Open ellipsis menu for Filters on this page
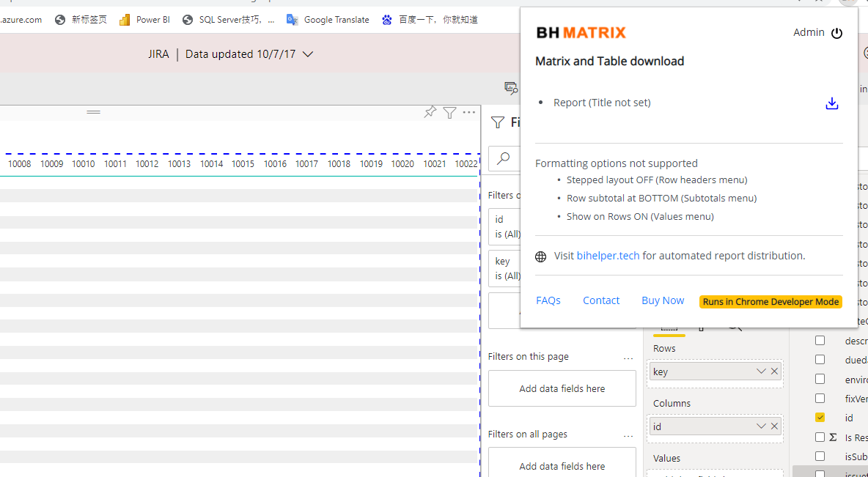Screen dimensions: 868x477 click(628, 358)
